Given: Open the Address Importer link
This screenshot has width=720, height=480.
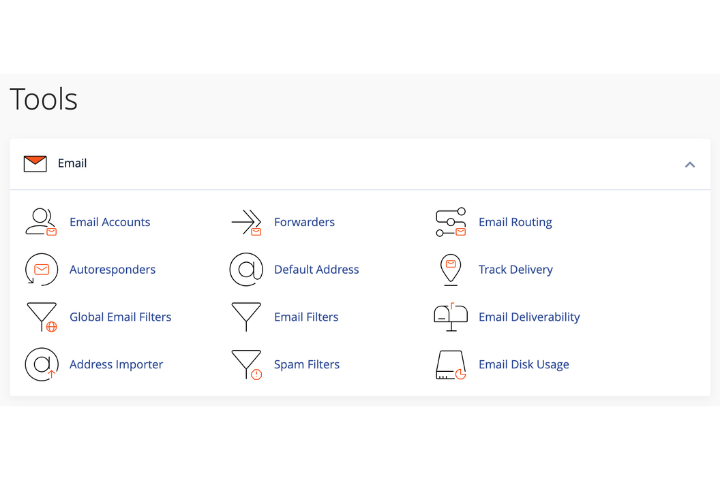Looking at the screenshot, I should tap(116, 364).
